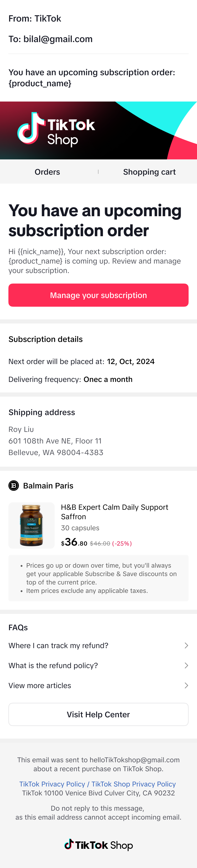Click the saffron supplement product thumbnail
The width and height of the screenshot is (197, 868).
click(x=31, y=525)
